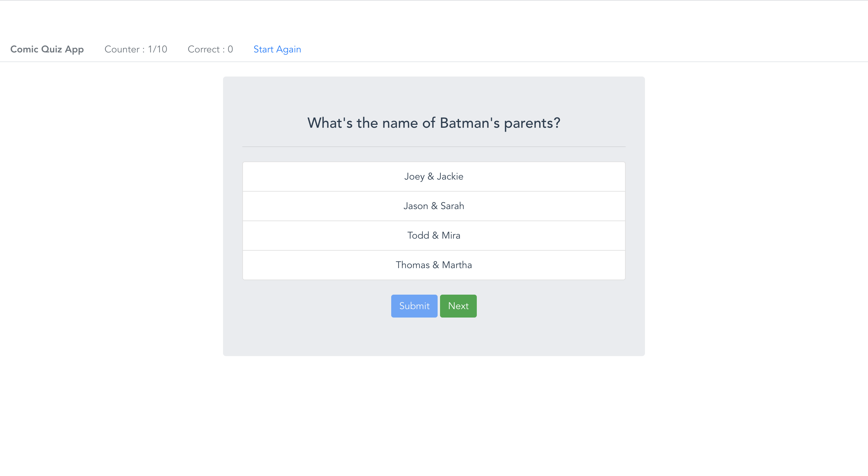Click the green Next button

[x=458, y=306]
